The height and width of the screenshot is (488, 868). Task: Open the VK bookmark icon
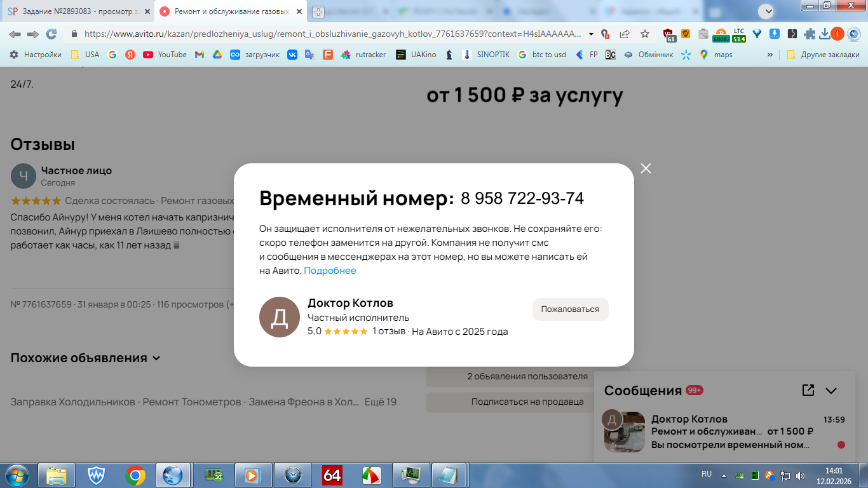point(292,55)
